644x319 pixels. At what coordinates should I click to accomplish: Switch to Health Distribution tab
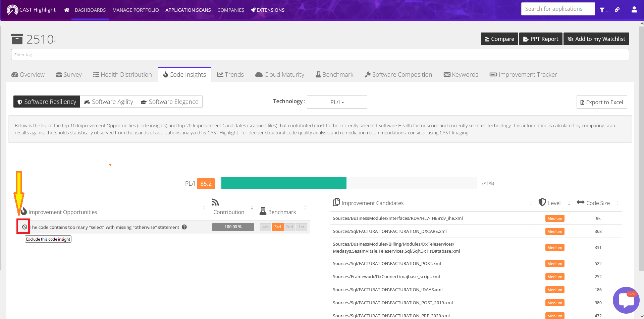point(122,74)
